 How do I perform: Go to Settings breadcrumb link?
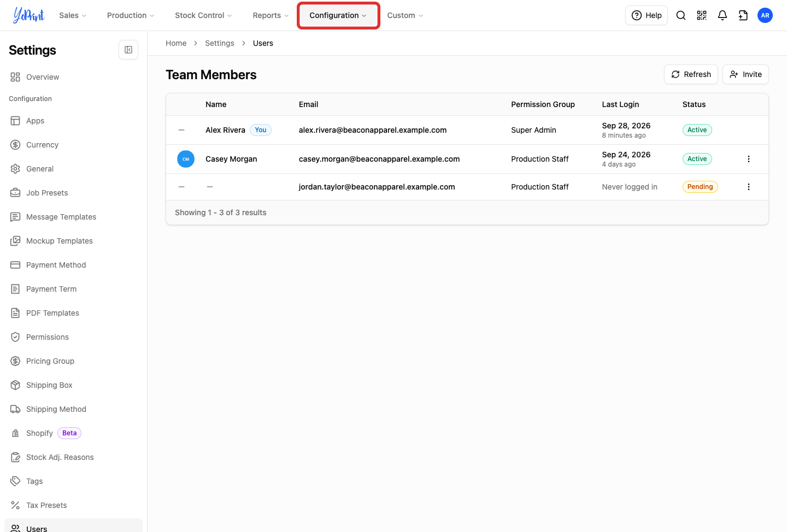(220, 43)
